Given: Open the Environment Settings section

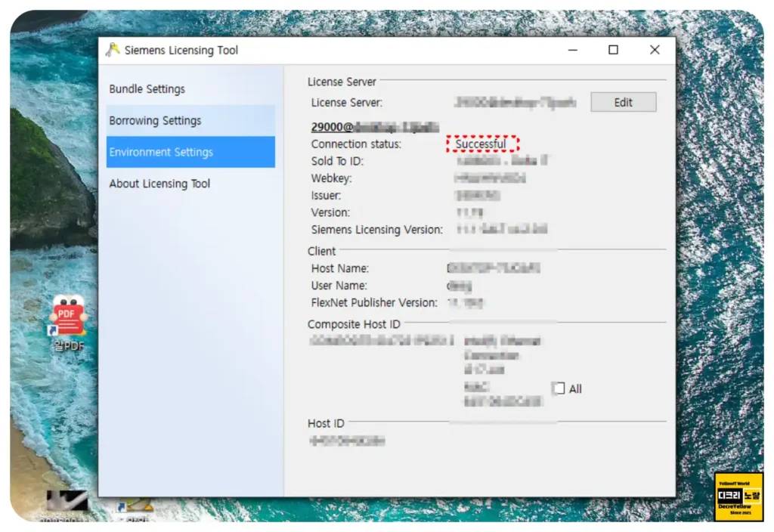Looking at the screenshot, I should click(190, 152).
